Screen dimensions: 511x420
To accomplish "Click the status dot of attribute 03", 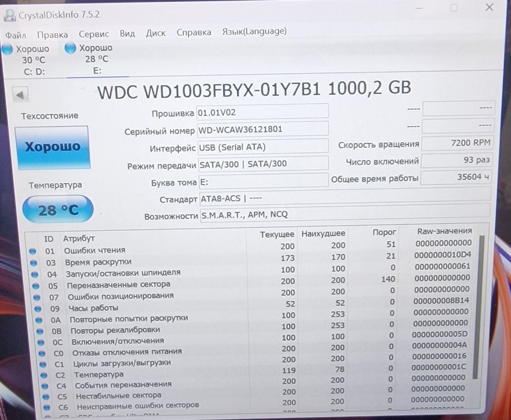I will 34,263.
